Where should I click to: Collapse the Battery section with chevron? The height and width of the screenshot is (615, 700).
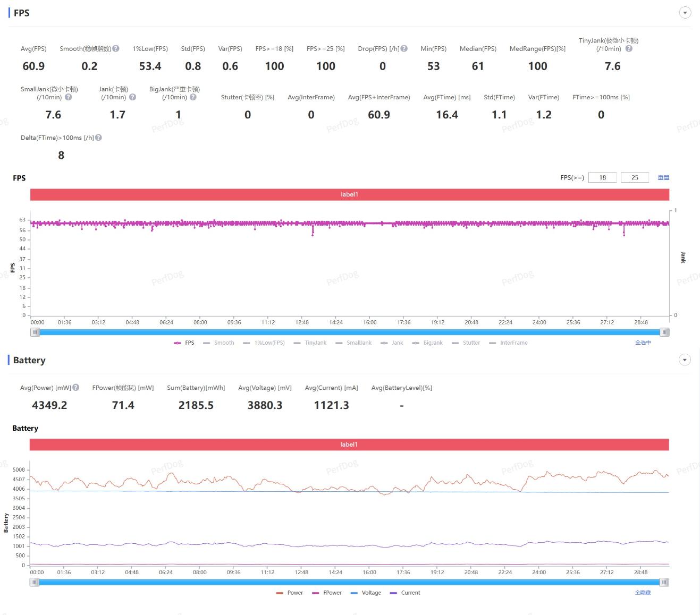[x=685, y=360]
